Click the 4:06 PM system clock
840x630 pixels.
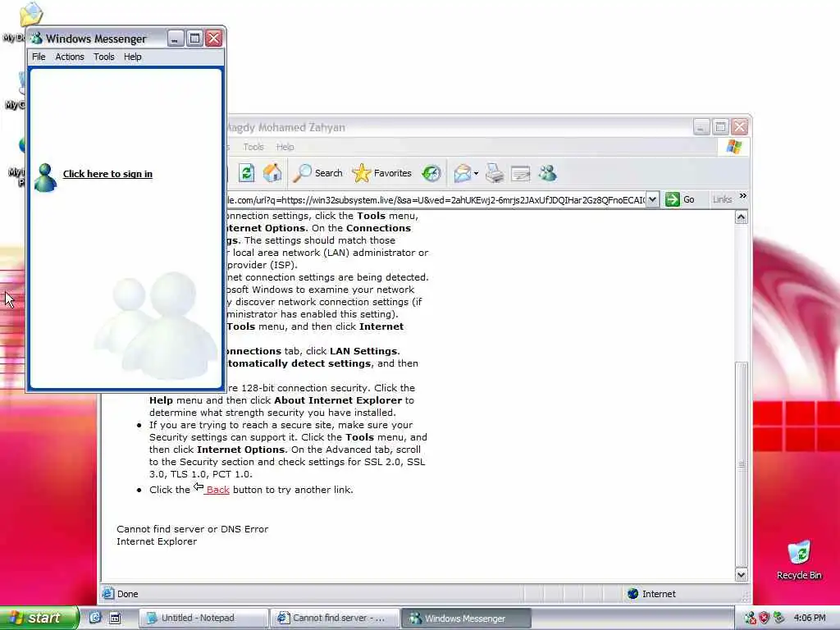click(x=810, y=618)
